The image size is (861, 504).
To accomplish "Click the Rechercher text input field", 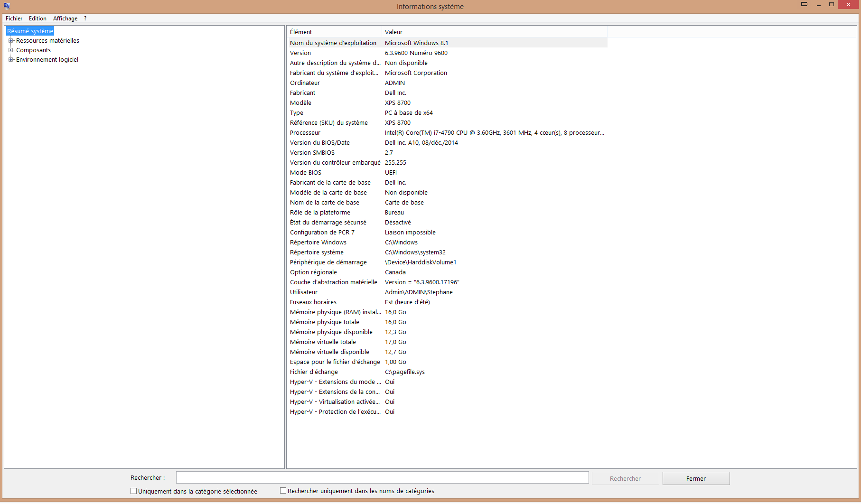I will (383, 478).
